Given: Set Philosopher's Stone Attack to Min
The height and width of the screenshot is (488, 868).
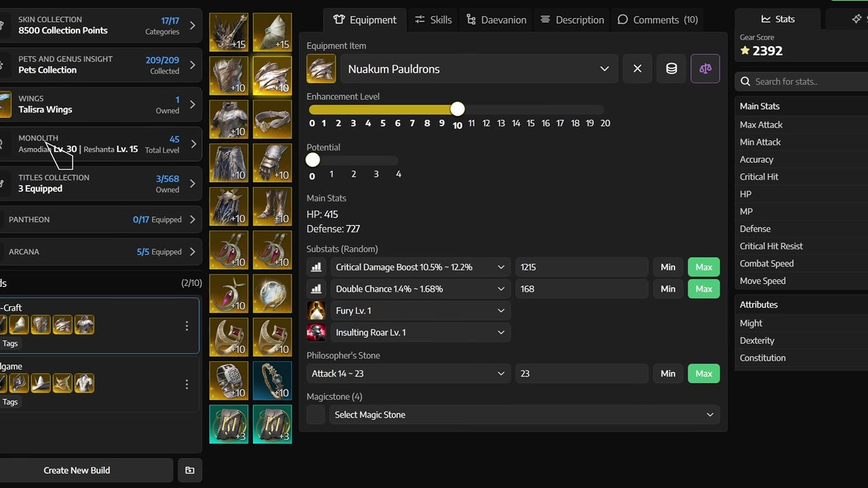Looking at the screenshot, I should click(668, 373).
